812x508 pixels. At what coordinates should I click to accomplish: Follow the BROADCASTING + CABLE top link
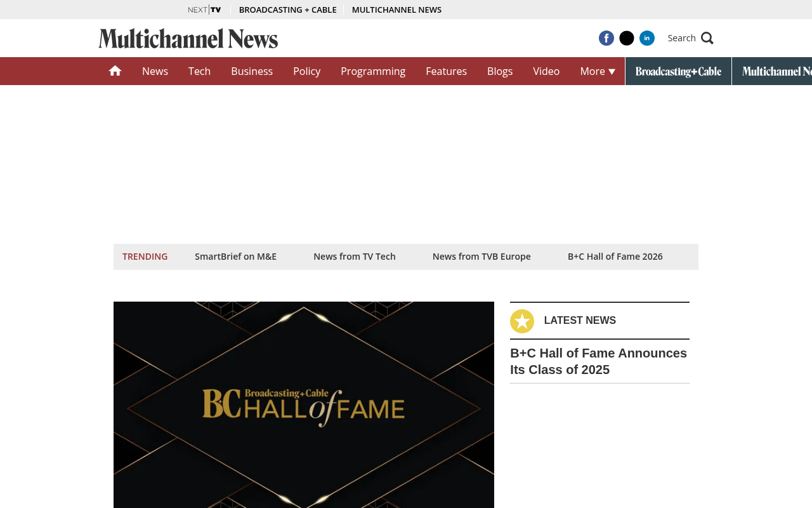[288, 10]
